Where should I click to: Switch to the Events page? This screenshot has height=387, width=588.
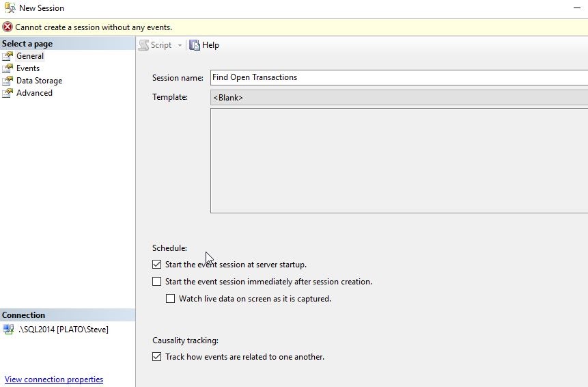(28, 68)
